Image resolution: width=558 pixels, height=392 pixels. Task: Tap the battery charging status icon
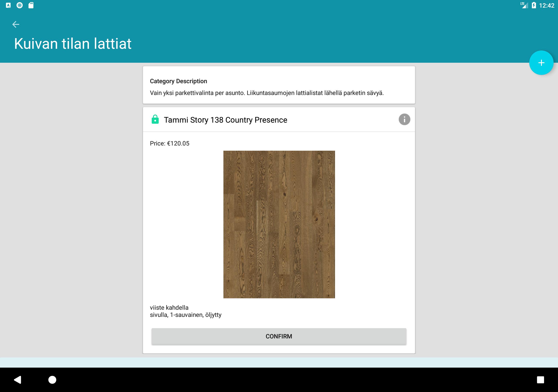pyautogui.click(x=534, y=5)
